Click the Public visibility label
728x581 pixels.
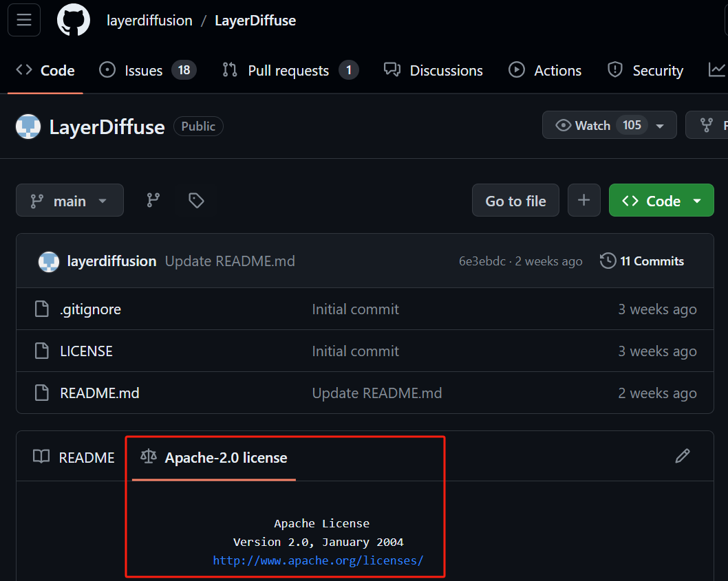(x=198, y=127)
